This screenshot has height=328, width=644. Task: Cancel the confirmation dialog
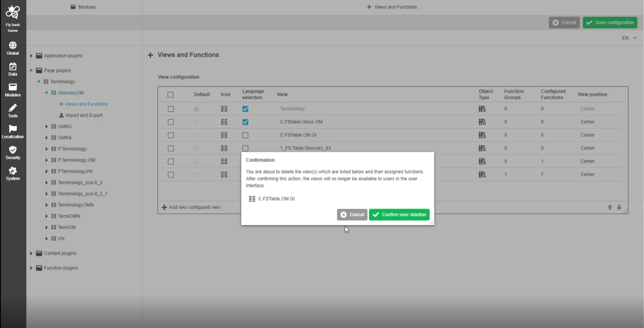click(352, 215)
